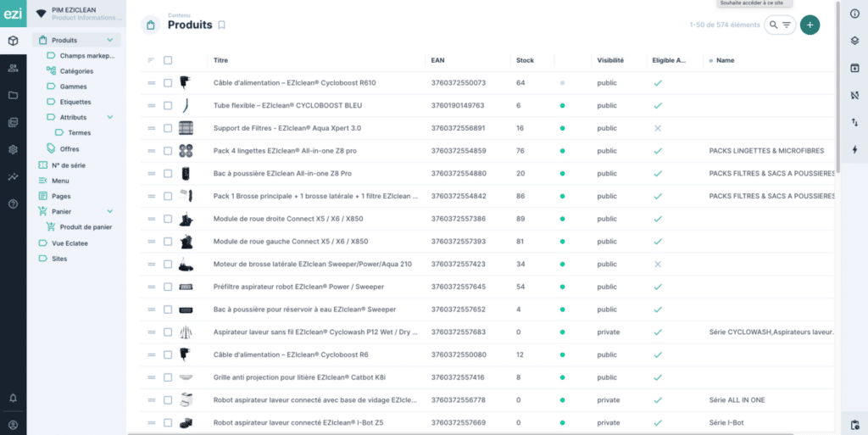Open the folder icon in left rail

click(x=14, y=95)
